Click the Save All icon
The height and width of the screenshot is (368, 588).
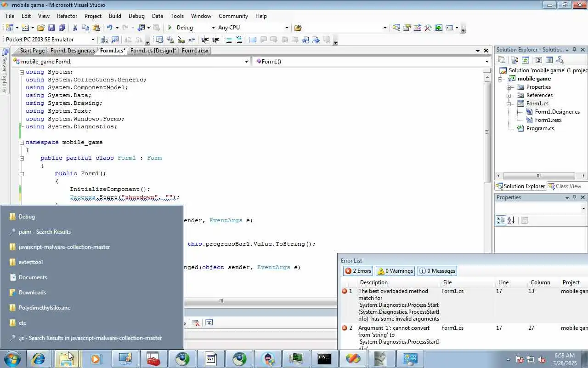pos(62,28)
